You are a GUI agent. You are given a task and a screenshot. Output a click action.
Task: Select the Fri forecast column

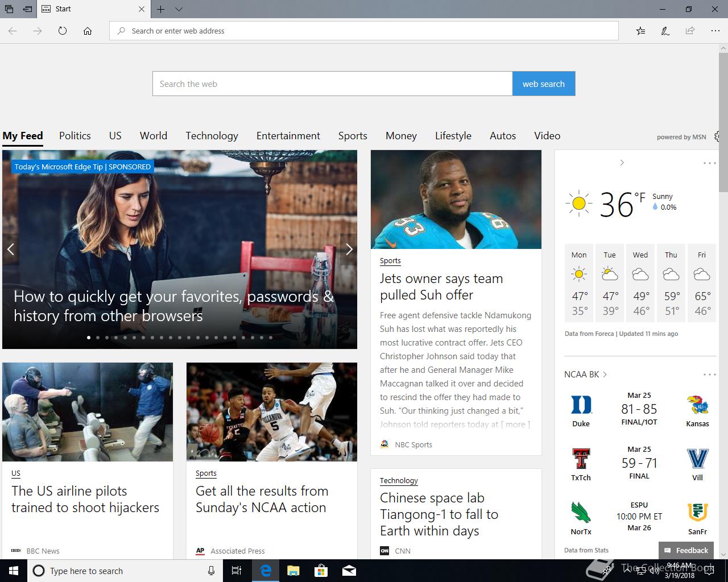pyautogui.click(x=702, y=282)
